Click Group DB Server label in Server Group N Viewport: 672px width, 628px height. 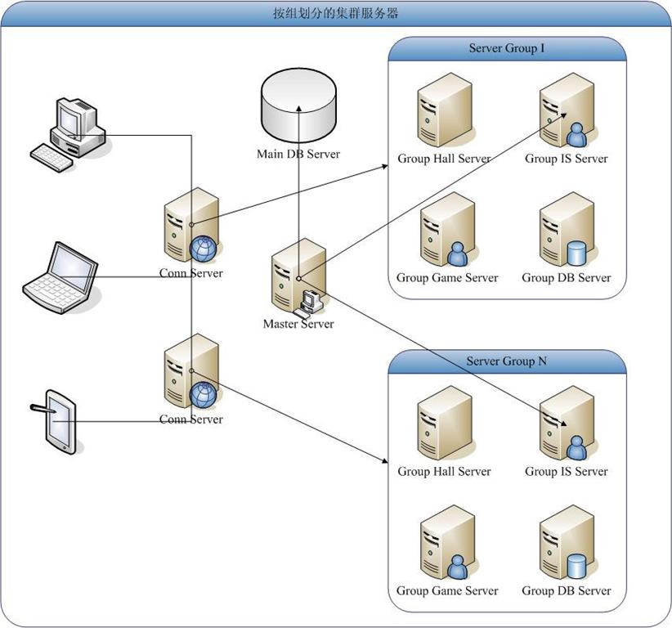coord(567,590)
